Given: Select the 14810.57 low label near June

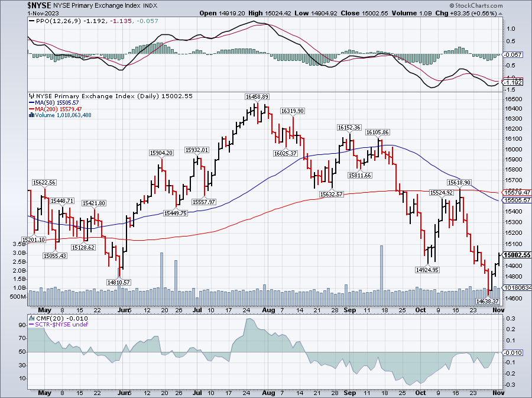Looking at the screenshot, I should 119,282.
